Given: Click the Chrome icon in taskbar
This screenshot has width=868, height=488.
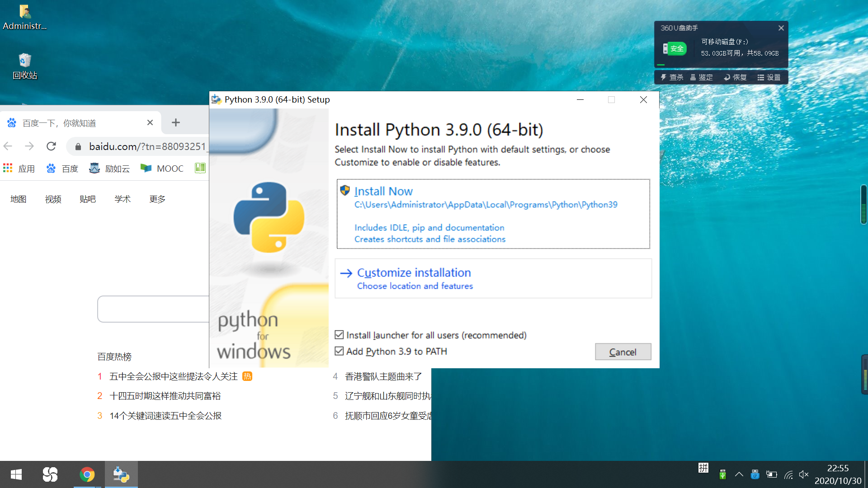Looking at the screenshot, I should pos(87,474).
